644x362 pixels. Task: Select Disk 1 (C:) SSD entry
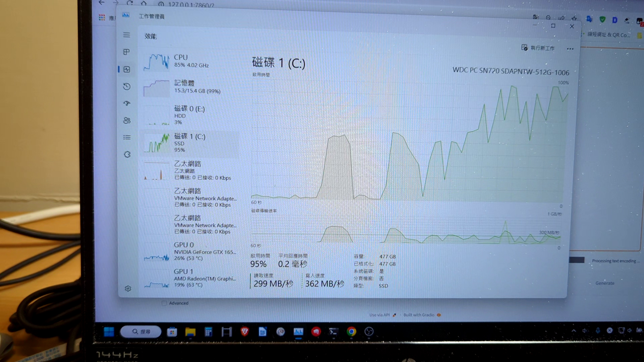[190, 143]
